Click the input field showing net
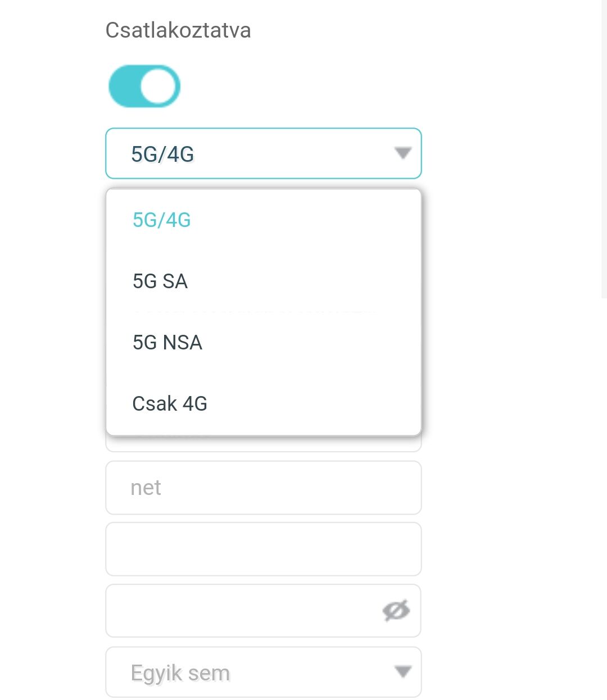 pos(263,488)
